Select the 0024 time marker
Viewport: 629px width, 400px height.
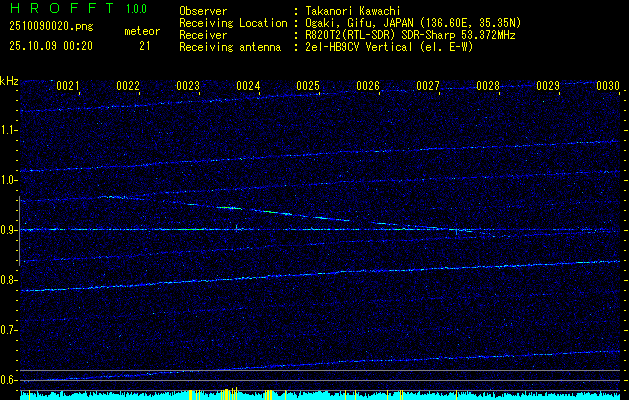[x=248, y=87]
